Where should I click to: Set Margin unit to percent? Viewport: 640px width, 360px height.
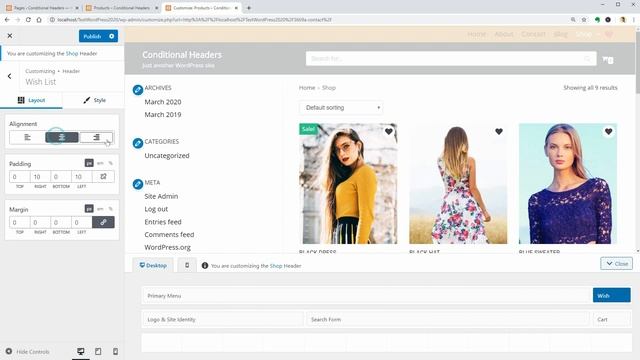(111, 209)
